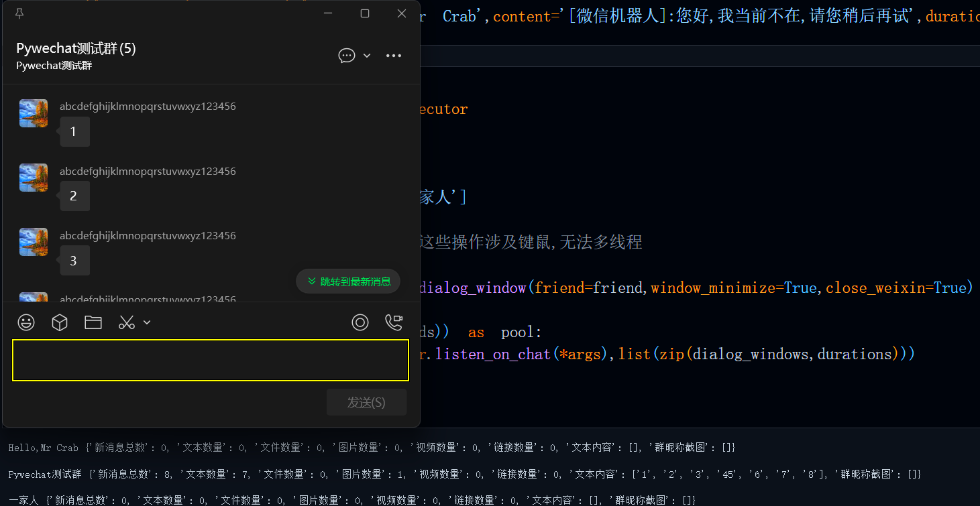Close the WeChat chat window

point(402,13)
